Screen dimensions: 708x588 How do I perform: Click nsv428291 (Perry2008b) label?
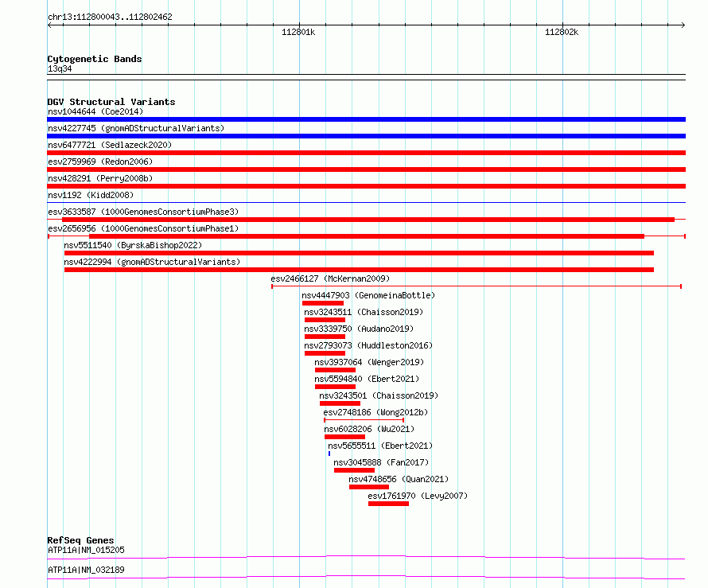(100, 178)
